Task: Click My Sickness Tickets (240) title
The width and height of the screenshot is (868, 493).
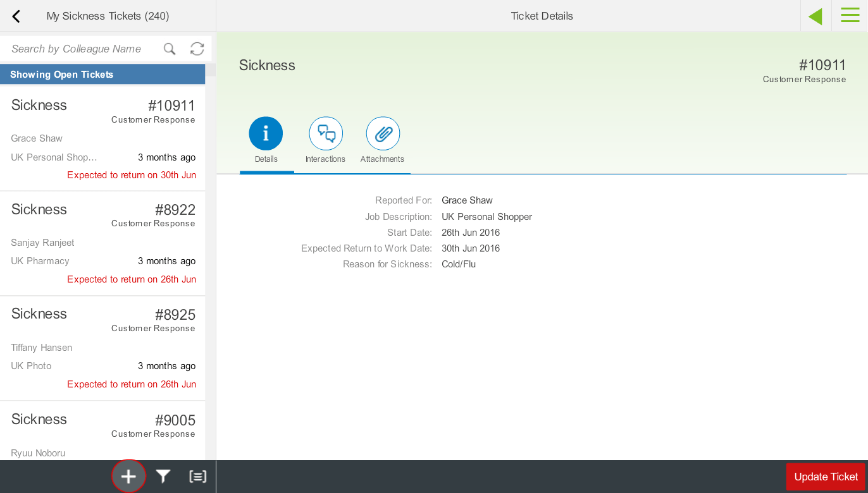Action: [108, 16]
